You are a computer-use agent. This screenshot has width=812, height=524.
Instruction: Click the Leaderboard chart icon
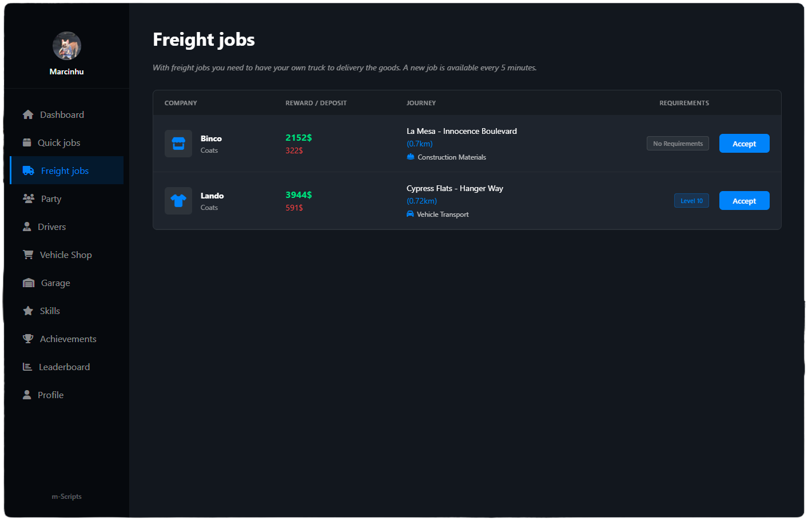27,367
